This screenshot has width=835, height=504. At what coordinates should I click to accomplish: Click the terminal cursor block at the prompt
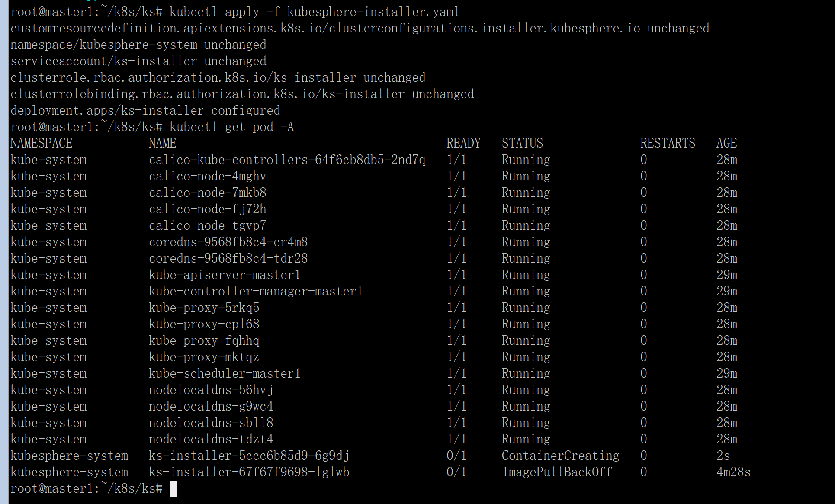[173, 489]
